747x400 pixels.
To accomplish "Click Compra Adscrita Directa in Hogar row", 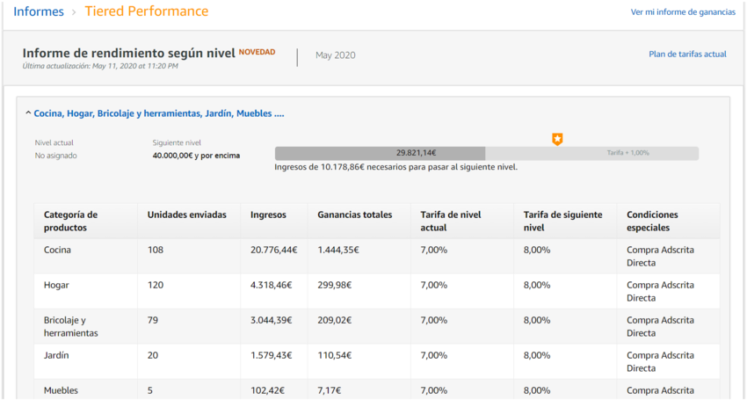I will click(660, 291).
